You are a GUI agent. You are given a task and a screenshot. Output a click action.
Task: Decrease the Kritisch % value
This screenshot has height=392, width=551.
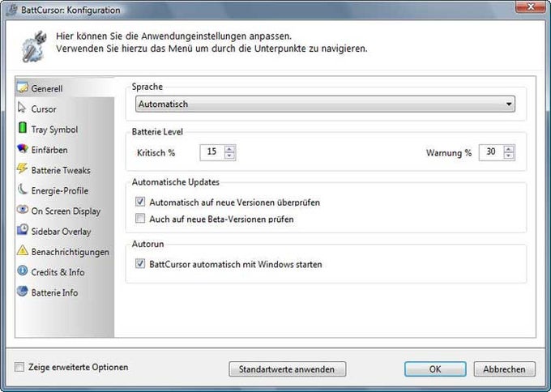pyautogui.click(x=229, y=156)
